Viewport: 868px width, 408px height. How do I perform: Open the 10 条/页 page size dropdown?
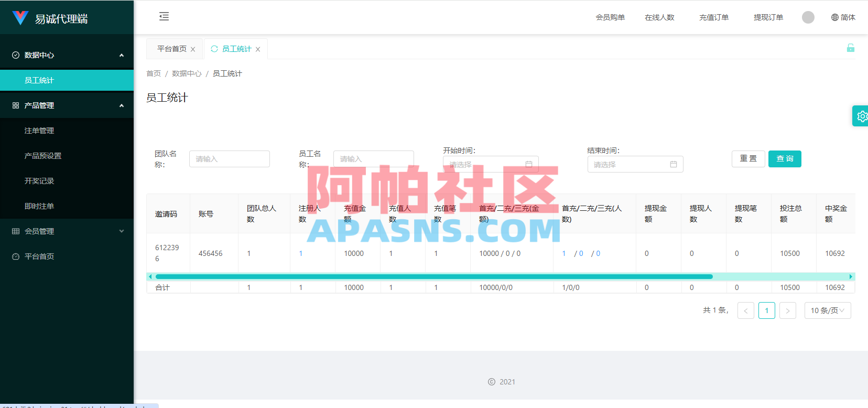(x=828, y=310)
